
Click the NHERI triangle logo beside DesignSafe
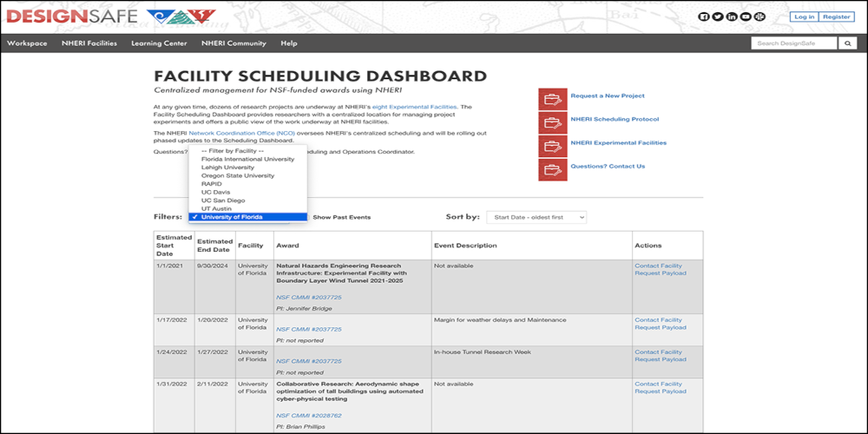[x=181, y=16]
